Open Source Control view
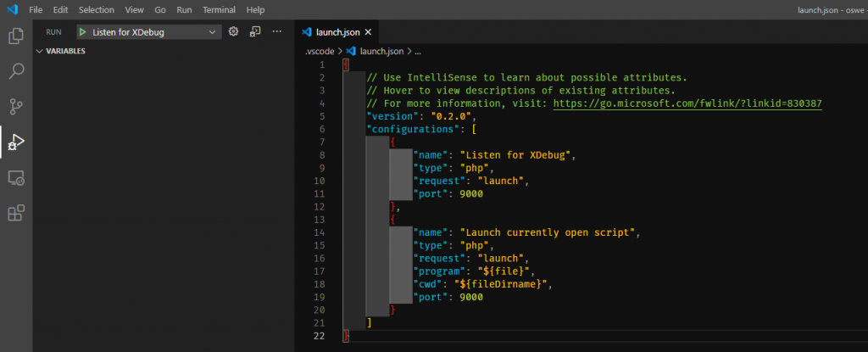 pos(16,106)
